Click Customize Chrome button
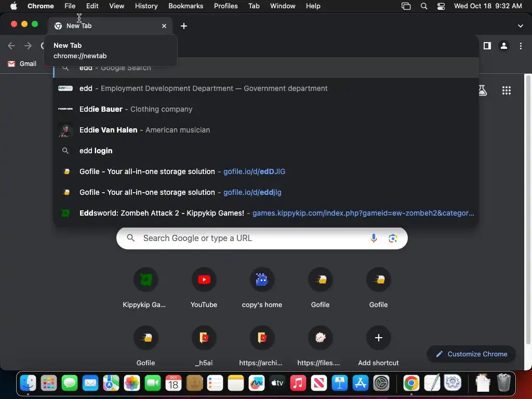This screenshot has height=399, width=532. (x=472, y=354)
